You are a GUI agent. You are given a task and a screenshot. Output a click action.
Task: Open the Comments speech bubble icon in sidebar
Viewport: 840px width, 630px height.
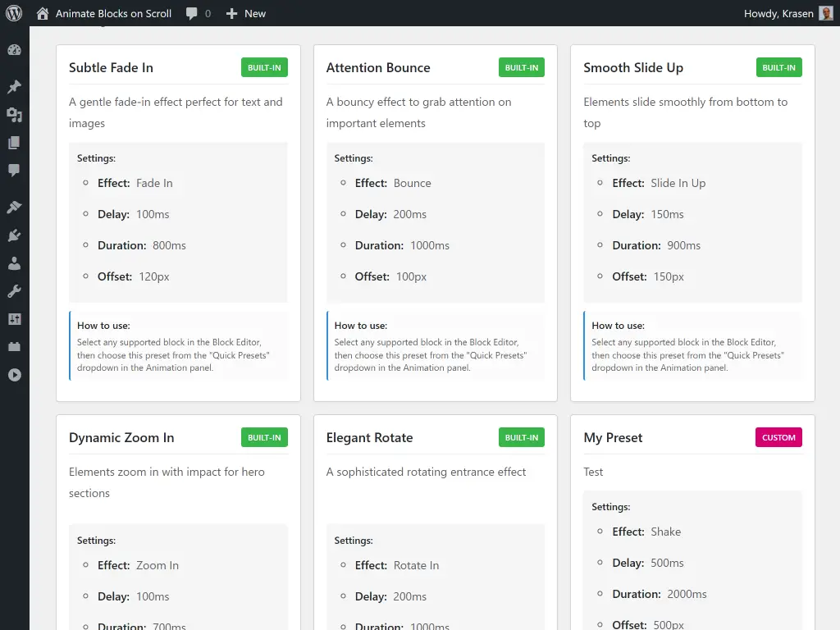coord(14,171)
